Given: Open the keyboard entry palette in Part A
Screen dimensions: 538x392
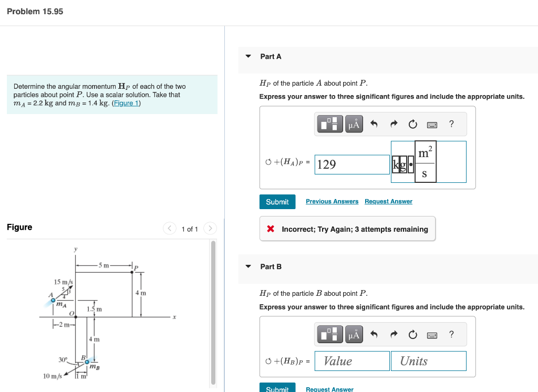Looking at the screenshot, I should [432, 123].
